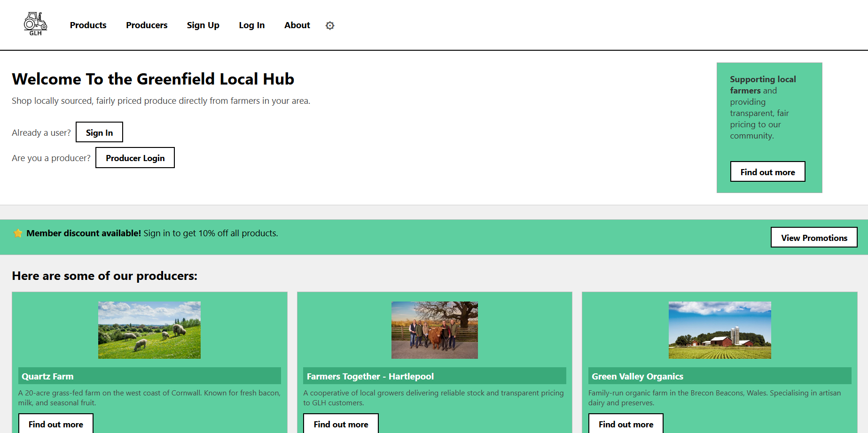Screen dimensions: 868x433
Task: Find out more about Green Valley Organics
Action: pyautogui.click(x=626, y=424)
